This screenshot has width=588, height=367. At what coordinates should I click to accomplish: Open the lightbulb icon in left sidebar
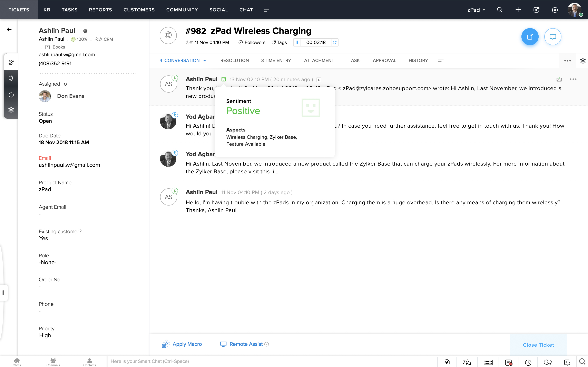click(x=11, y=78)
